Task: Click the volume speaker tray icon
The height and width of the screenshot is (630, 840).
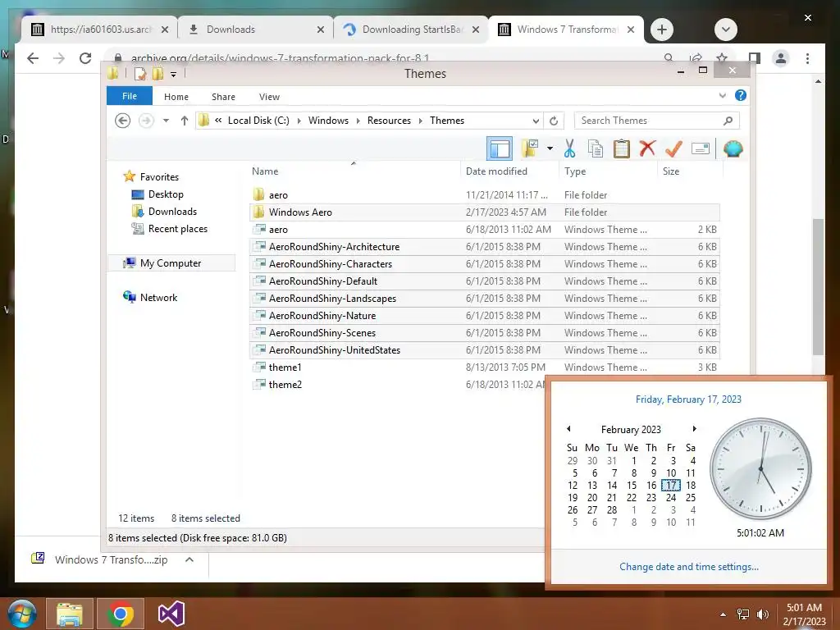Action: 762,614
